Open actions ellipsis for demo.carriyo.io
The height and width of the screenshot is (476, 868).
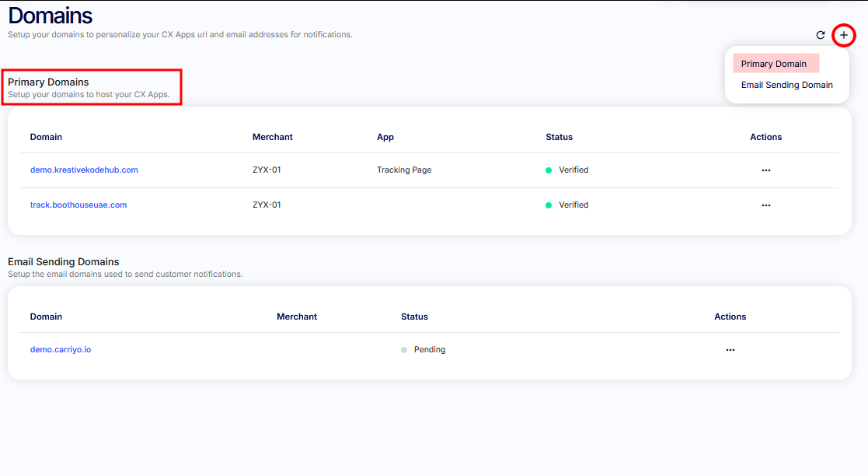click(x=730, y=350)
